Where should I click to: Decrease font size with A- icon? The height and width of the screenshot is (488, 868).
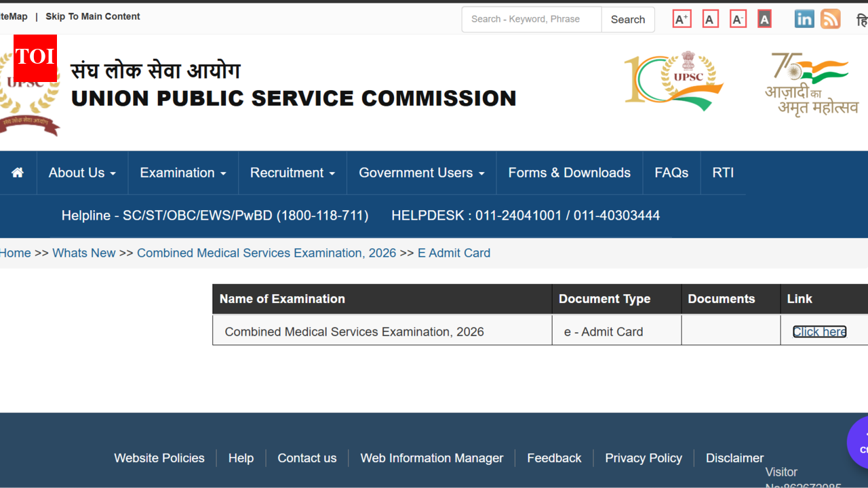[x=738, y=19]
